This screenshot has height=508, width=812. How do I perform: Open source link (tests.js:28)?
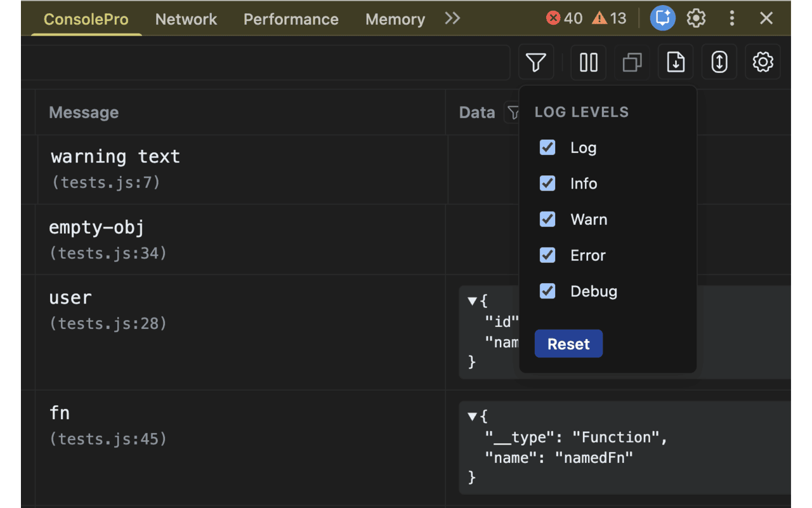pyautogui.click(x=108, y=323)
